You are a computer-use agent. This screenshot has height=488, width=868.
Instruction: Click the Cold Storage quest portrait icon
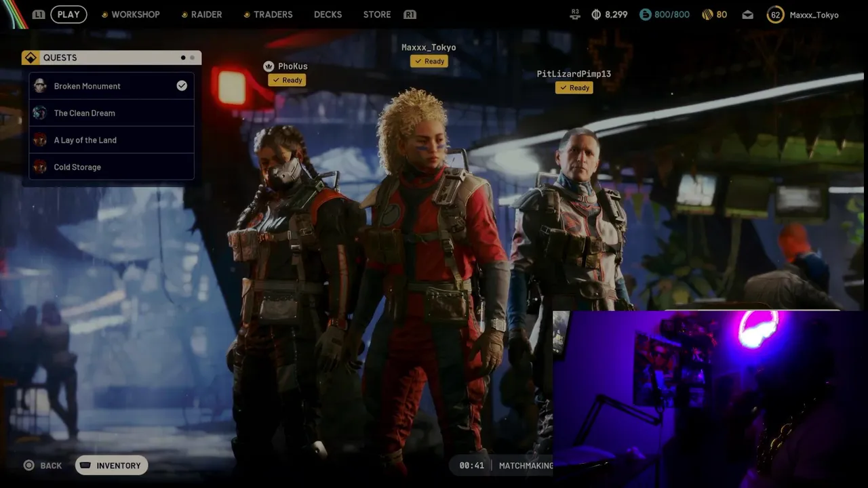(x=40, y=167)
